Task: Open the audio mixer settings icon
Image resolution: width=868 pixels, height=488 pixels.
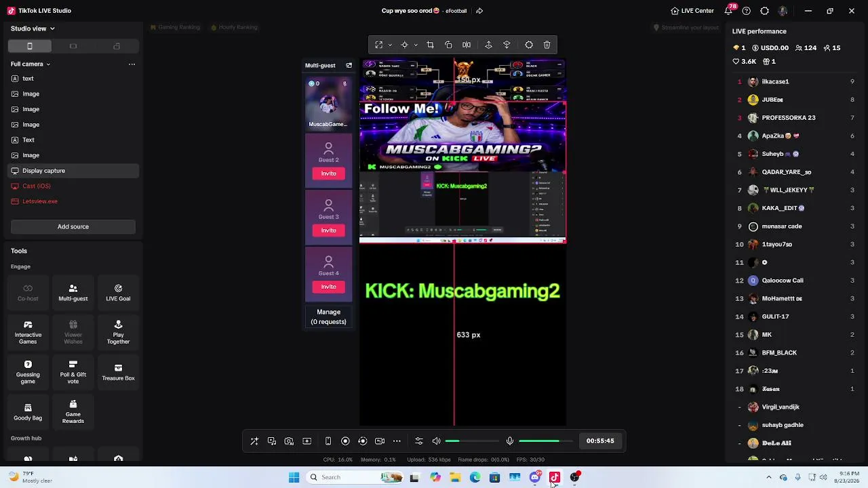Action: tap(418, 441)
